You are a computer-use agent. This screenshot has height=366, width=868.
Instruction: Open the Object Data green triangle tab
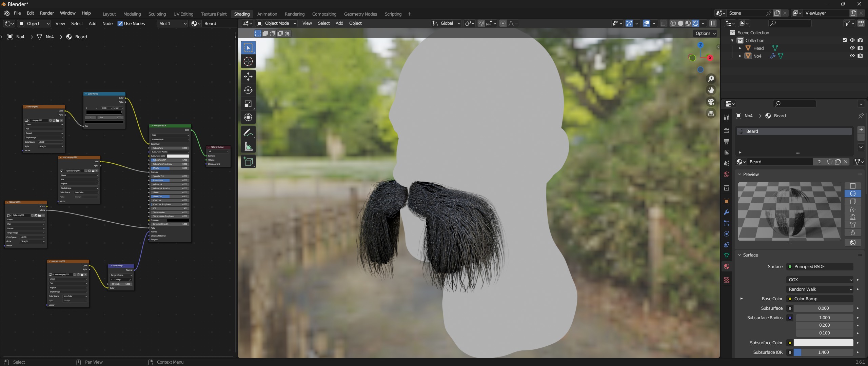(727, 256)
